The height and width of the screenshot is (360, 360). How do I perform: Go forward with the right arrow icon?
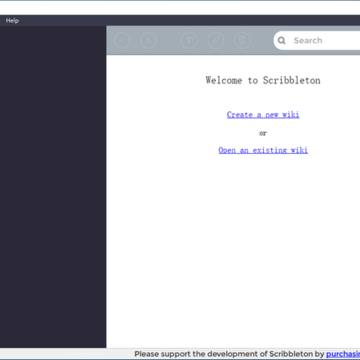pyautogui.click(x=149, y=41)
